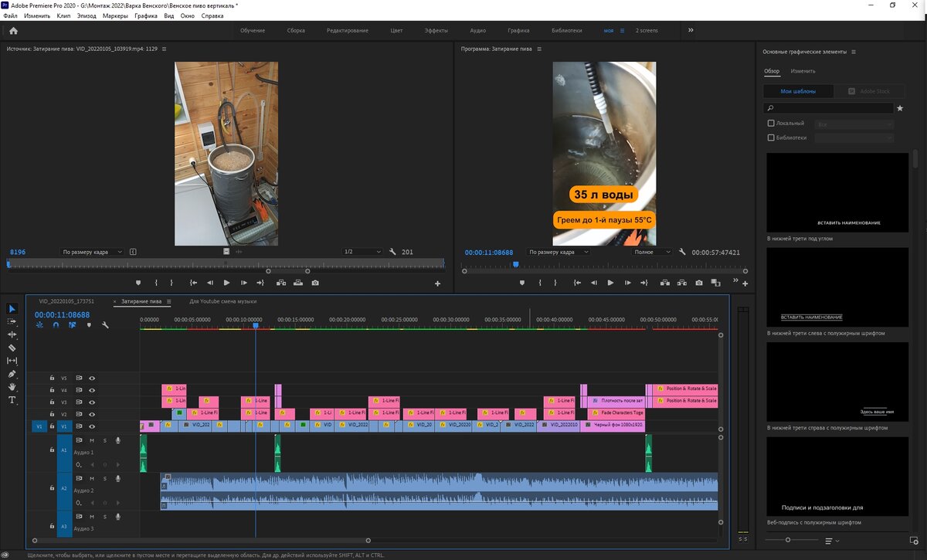Solo the Аудио 1 track
This screenshot has height=560, width=927.
pyautogui.click(x=105, y=440)
